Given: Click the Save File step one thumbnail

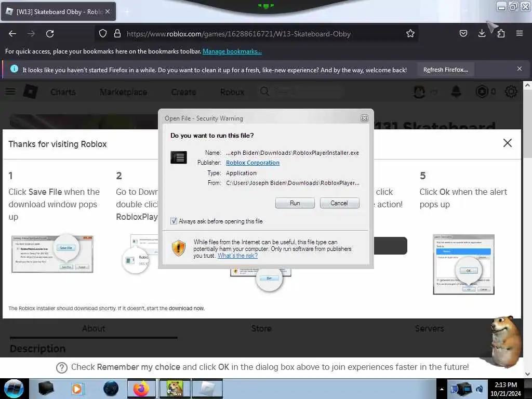Looking at the screenshot, I should [52, 254].
